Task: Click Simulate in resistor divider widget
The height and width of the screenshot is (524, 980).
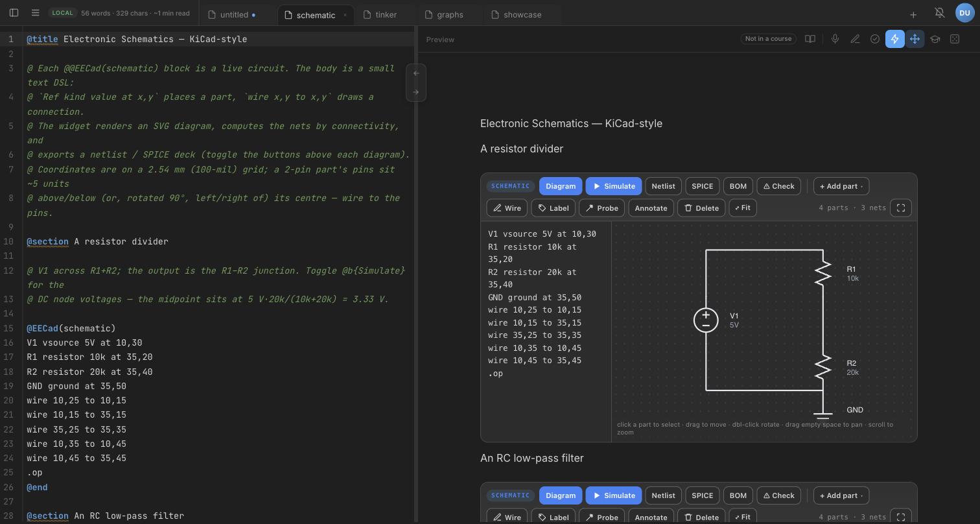Action: pyautogui.click(x=613, y=186)
